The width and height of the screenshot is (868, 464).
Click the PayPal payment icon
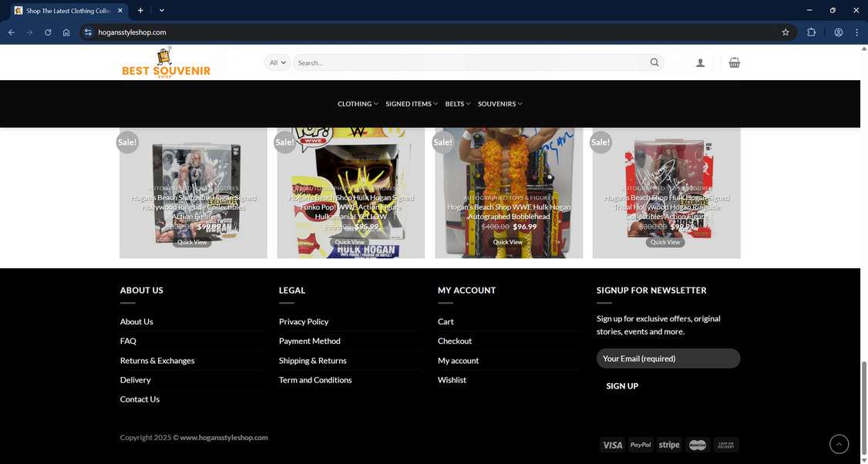point(641,445)
